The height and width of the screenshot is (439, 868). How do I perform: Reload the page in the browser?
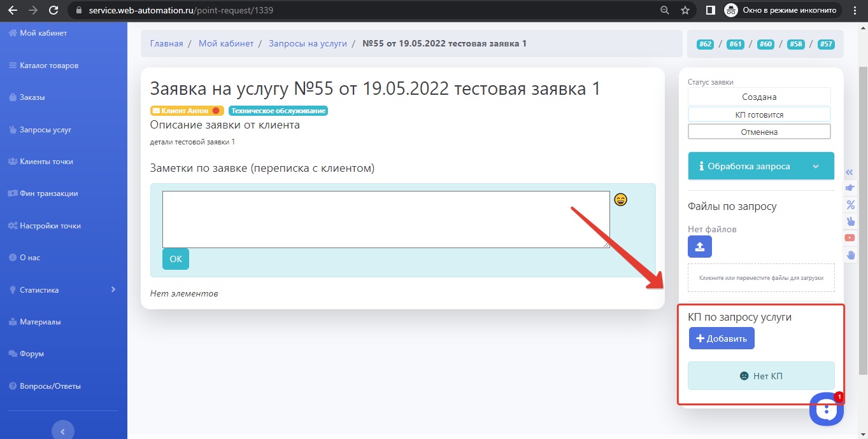[53, 11]
